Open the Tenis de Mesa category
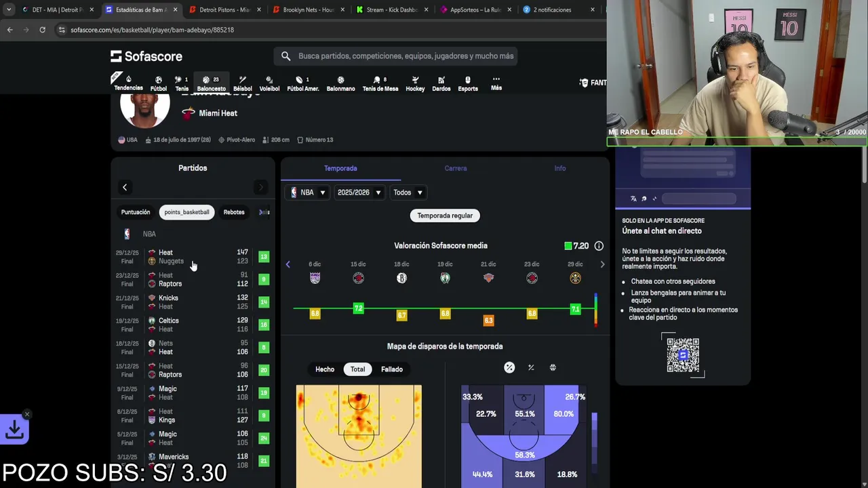 [x=380, y=83]
